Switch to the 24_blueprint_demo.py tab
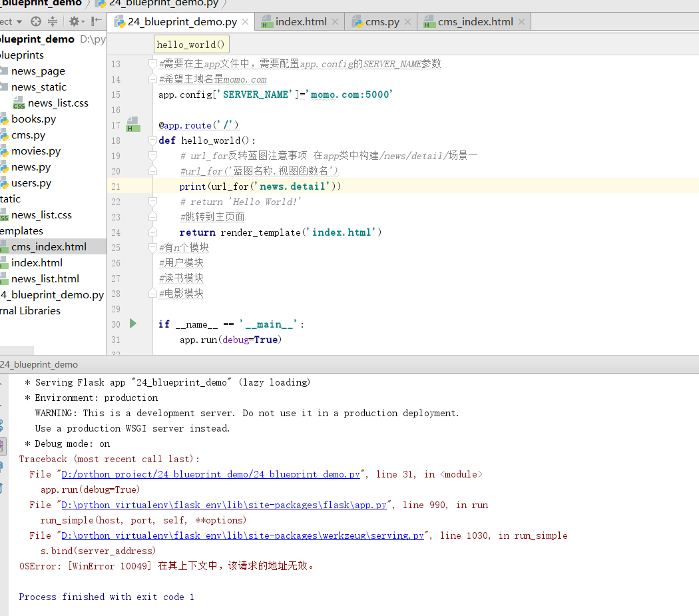This screenshot has width=699, height=616. click(182, 21)
